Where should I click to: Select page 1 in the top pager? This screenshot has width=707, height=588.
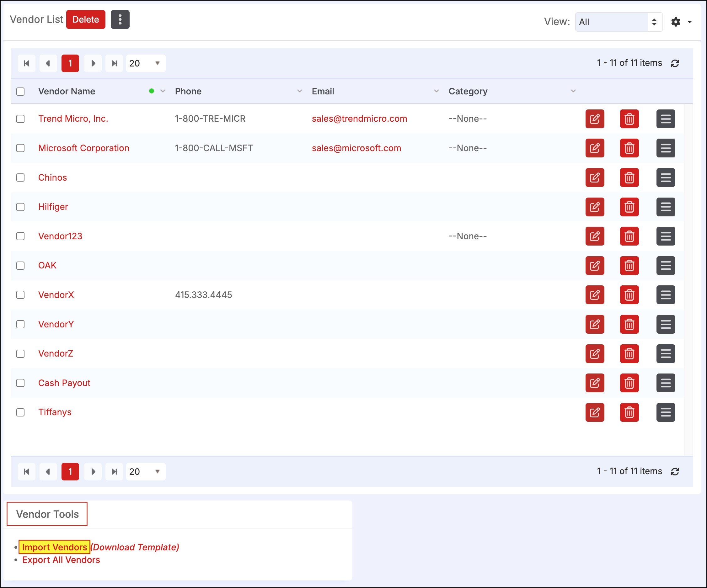coord(70,63)
